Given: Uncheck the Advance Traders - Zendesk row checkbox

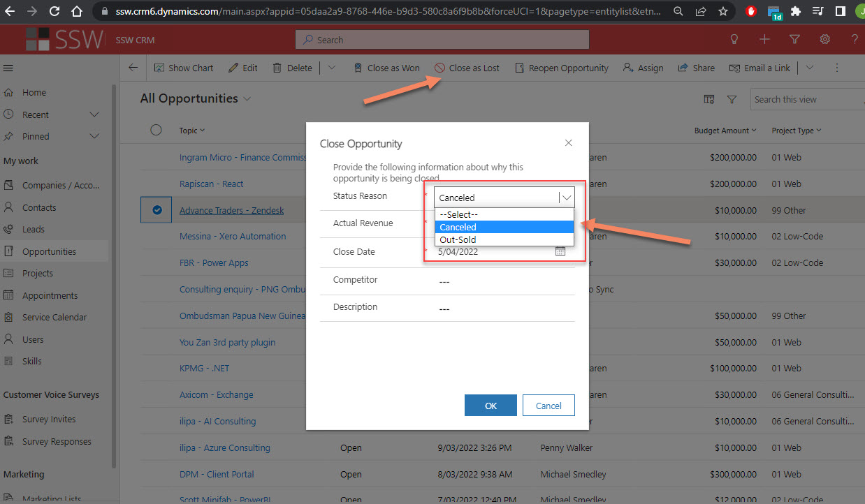Looking at the screenshot, I should [x=157, y=210].
